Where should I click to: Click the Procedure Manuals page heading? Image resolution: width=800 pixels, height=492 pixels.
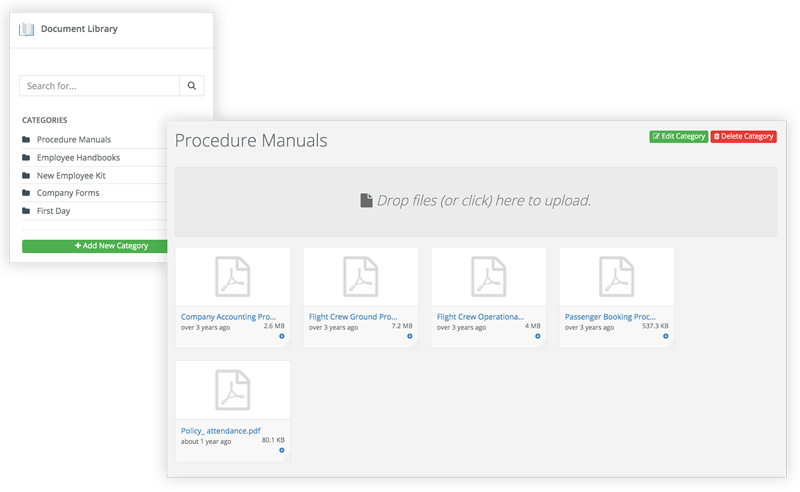(251, 141)
